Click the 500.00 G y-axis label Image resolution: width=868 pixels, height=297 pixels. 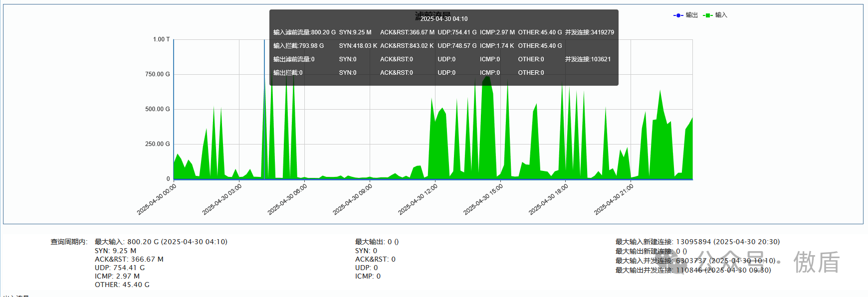coord(157,109)
